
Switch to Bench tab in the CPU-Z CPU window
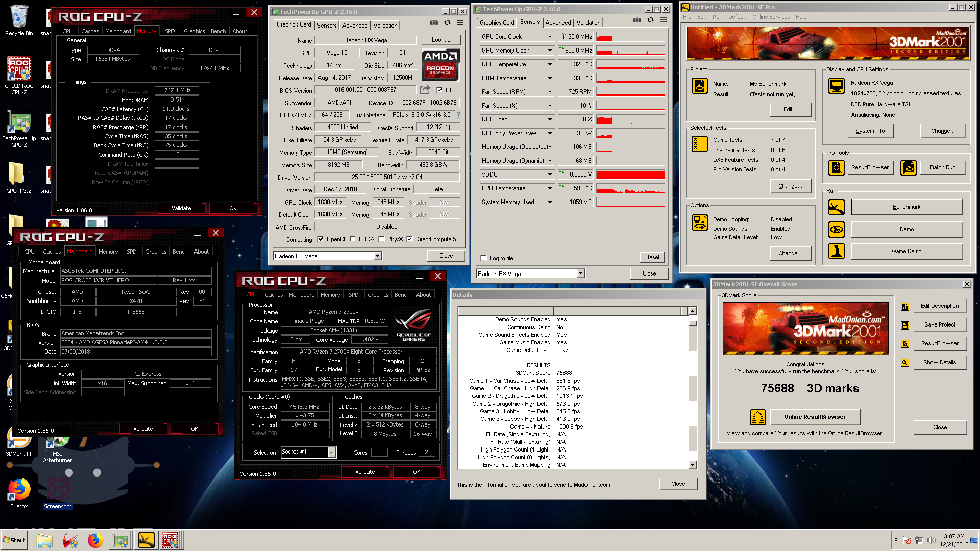[402, 295]
